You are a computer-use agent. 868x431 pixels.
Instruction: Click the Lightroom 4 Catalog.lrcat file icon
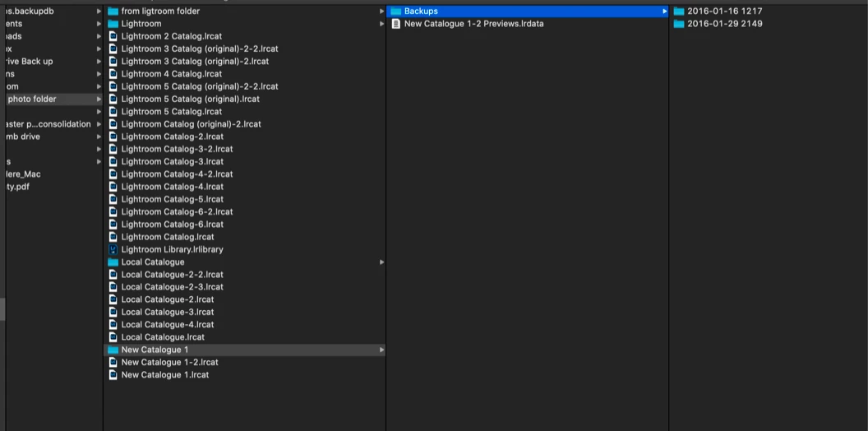(x=113, y=74)
